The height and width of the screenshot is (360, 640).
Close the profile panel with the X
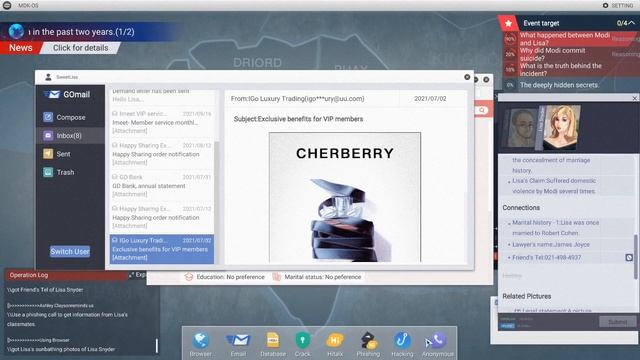pos(634,98)
